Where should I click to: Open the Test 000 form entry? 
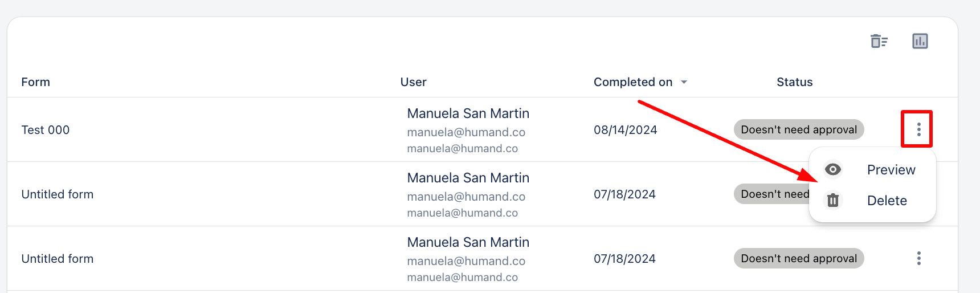click(46, 130)
